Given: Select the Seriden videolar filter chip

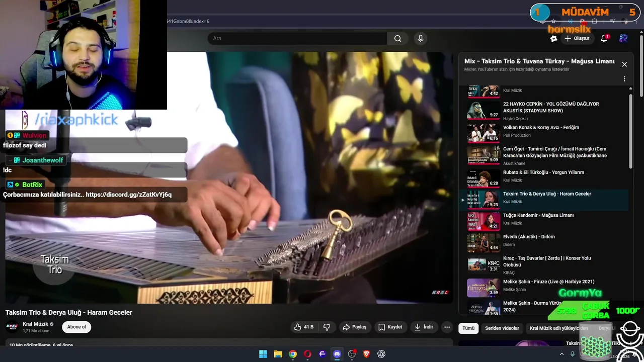Looking at the screenshot, I should point(502,328).
